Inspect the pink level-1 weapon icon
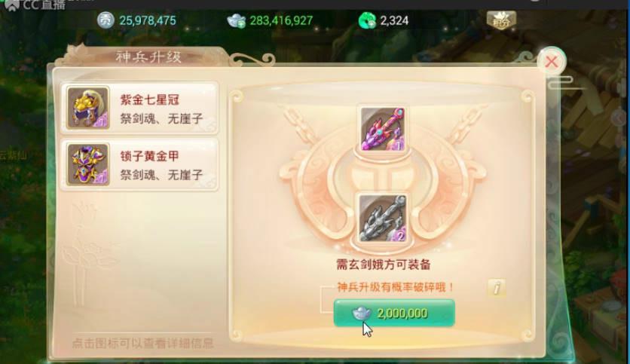Viewport: 630px width, 364px height. coord(382,129)
